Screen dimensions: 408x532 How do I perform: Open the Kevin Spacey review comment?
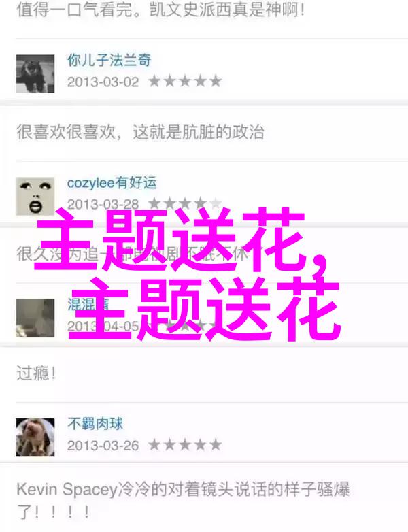pos(183,500)
